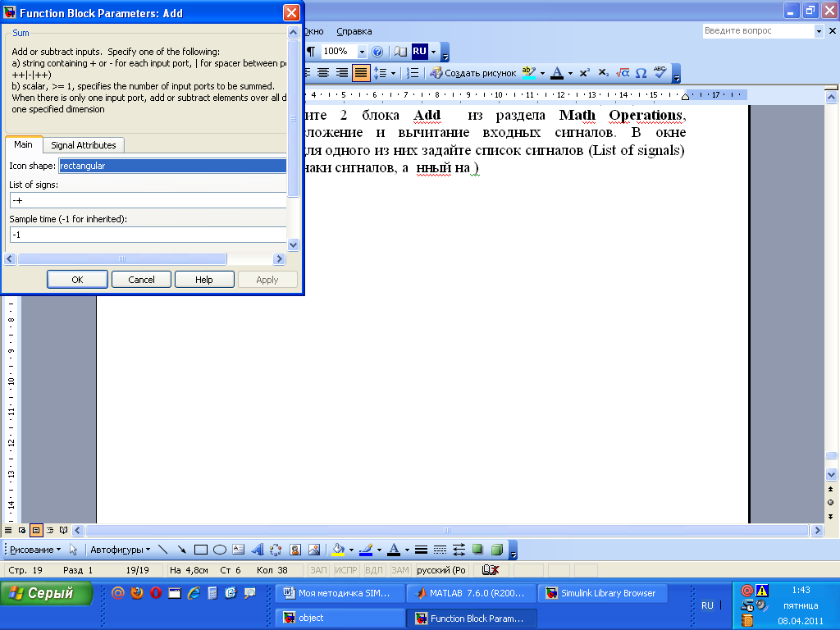
Task: Click the dialog scroll right arrow
Action: [x=279, y=258]
